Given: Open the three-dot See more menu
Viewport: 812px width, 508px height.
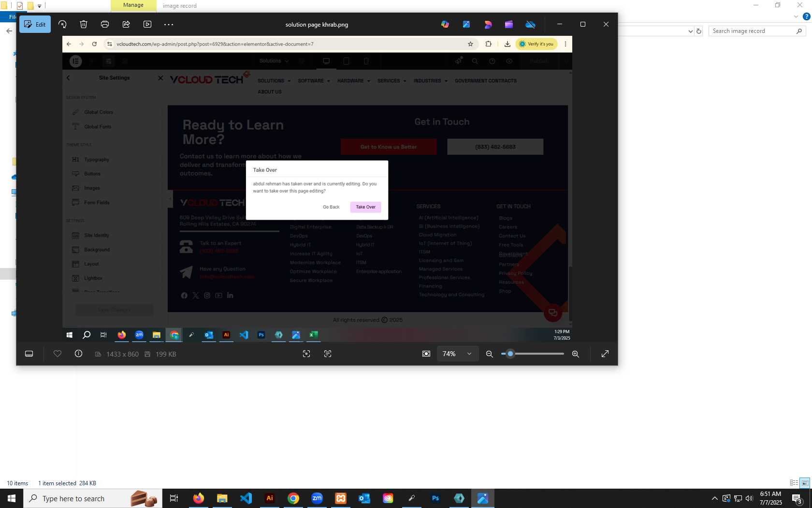Looking at the screenshot, I should [x=169, y=24].
